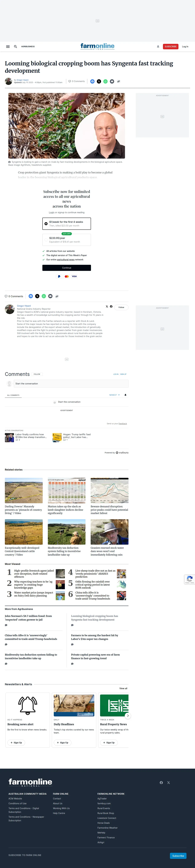
Task: Open footer Facebook icon
Action: pyautogui.click(x=161, y=782)
